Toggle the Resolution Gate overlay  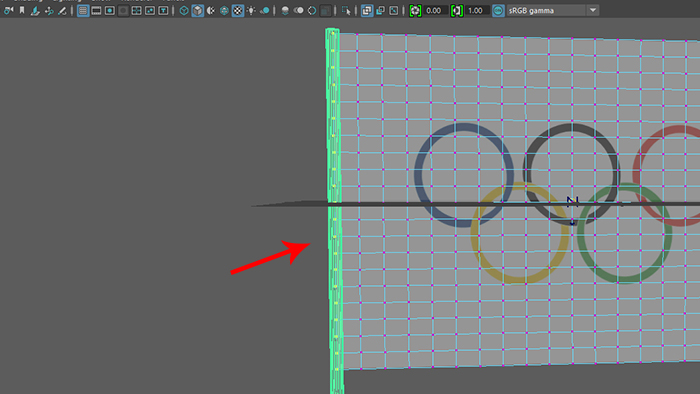point(110,10)
